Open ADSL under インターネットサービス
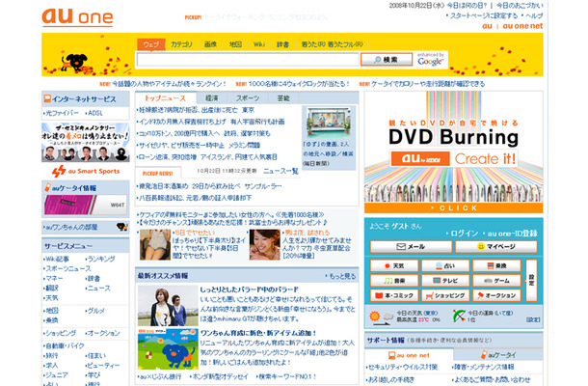The height and width of the screenshot is (386, 588). click(95, 113)
